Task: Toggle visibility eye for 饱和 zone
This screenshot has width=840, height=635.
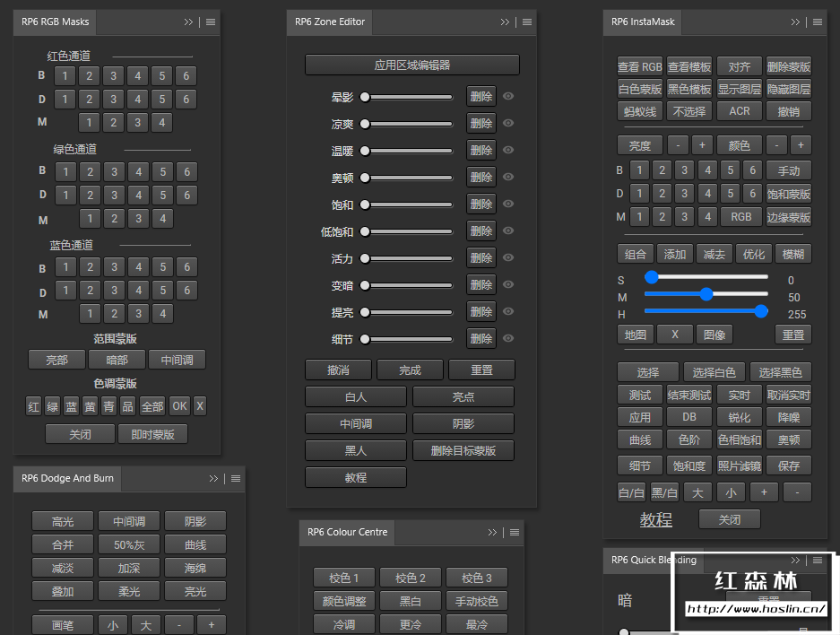Action: (508, 204)
